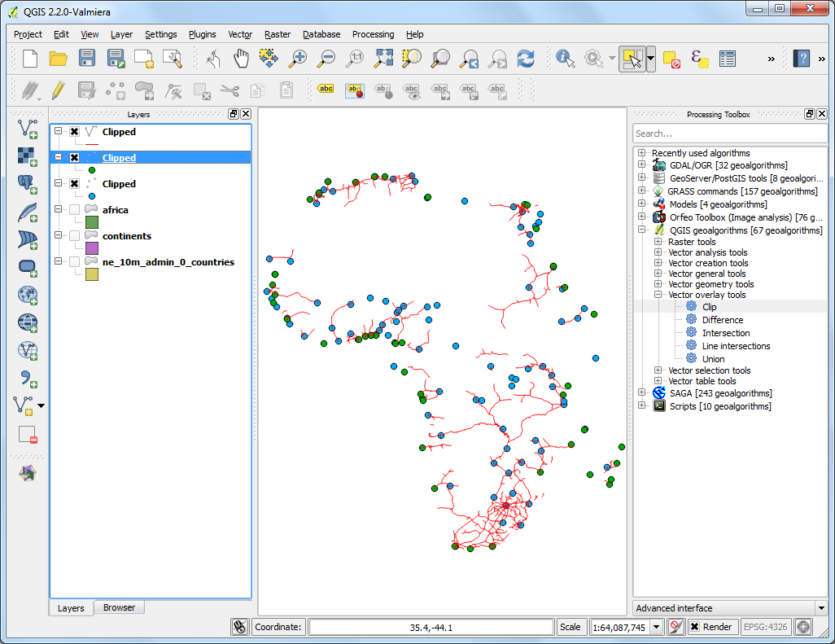Open a project with the folder icon
The image size is (835, 644).
tap(58, 58)
